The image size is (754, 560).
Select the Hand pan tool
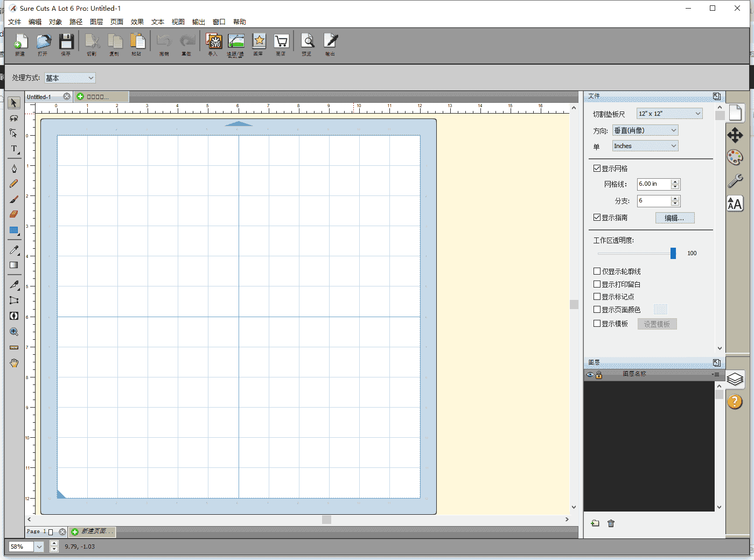pyautogui.click(x=14, y=363)
